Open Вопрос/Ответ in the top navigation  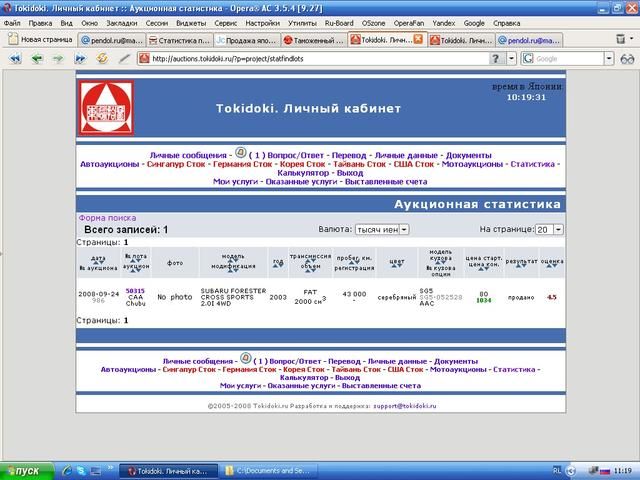click(296, 156)
